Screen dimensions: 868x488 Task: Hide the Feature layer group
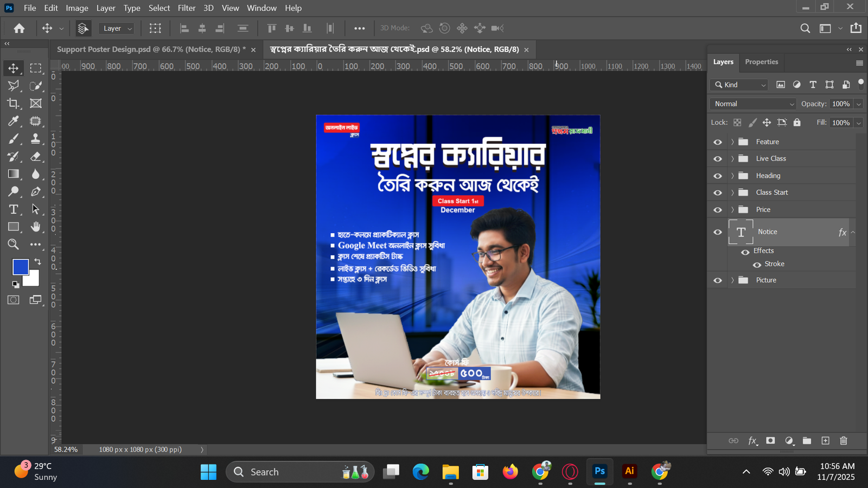[718, 142]
